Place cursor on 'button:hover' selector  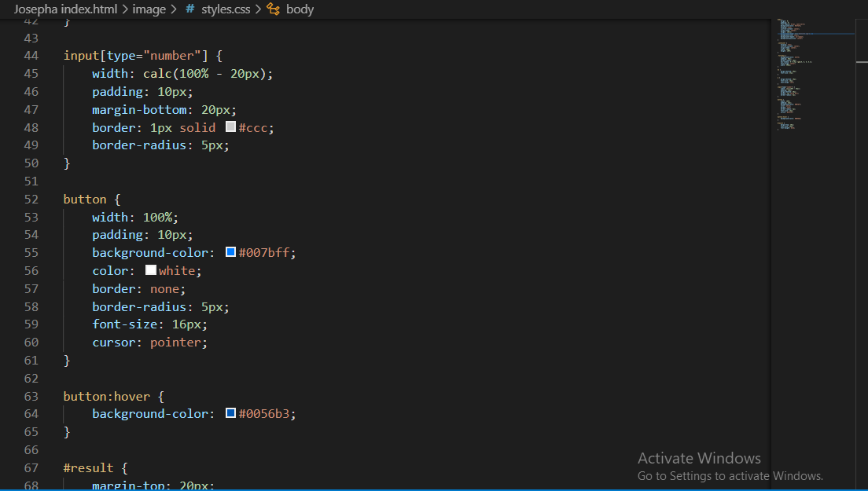pyautogui.click(x=106, y=397)
